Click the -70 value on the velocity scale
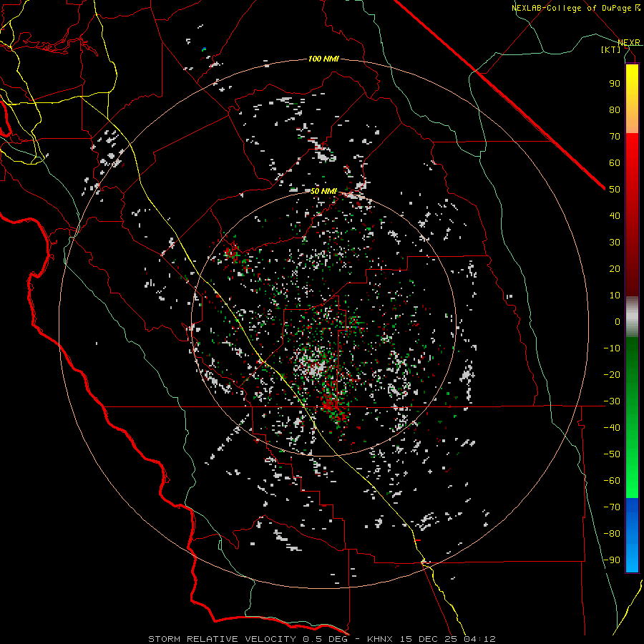This screenshot has height=644, width=644. (x=612, y=507)
